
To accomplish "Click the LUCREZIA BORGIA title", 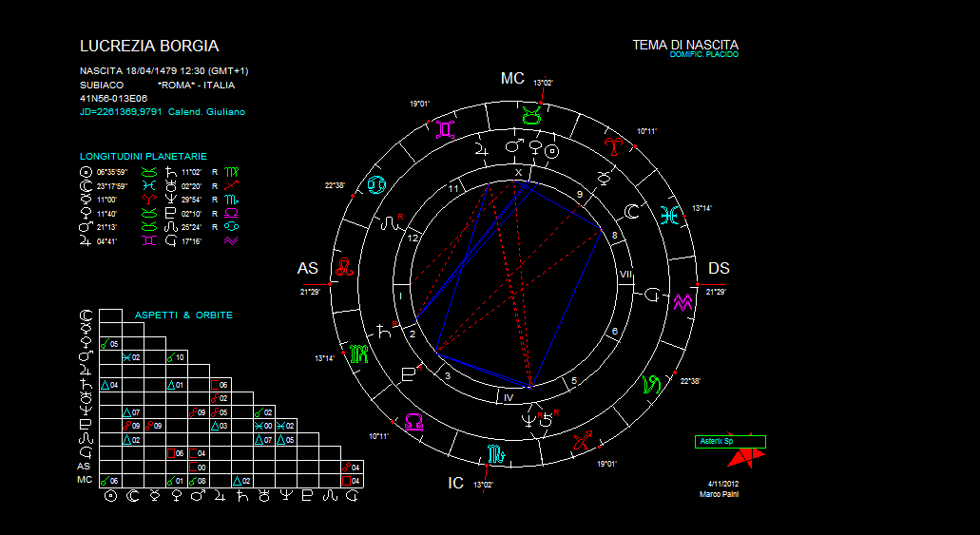I will click(149, 47).
